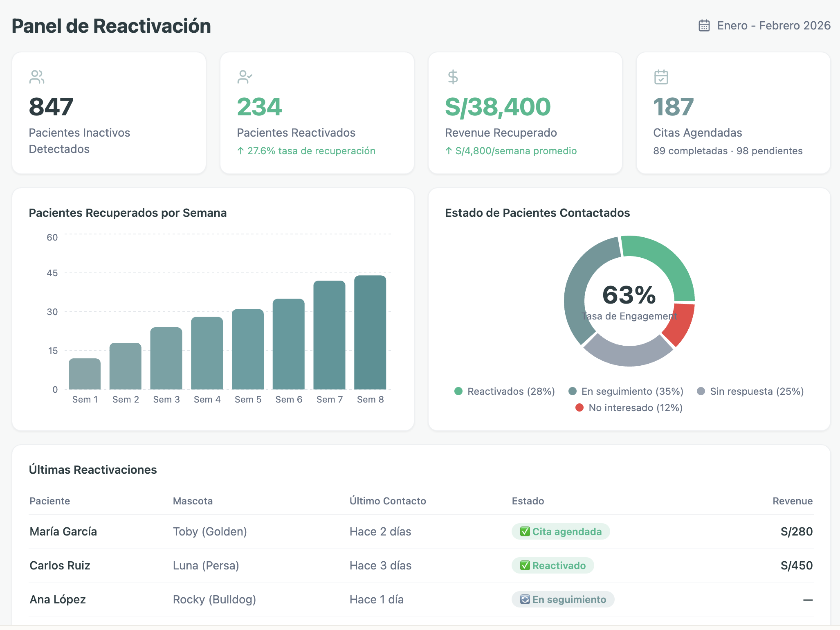The width and height of the screenshot is (840, 630).
Task: Click the Último Contacto column header
Action: pos(387,501)
